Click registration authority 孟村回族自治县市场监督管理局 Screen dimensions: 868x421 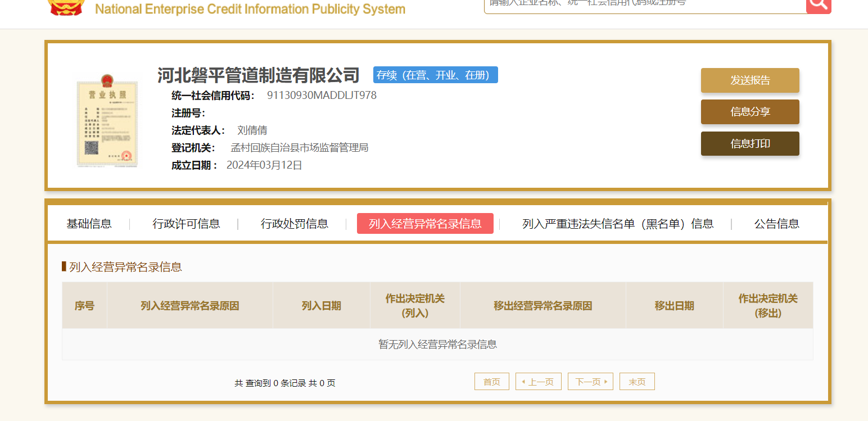point(300,148)
